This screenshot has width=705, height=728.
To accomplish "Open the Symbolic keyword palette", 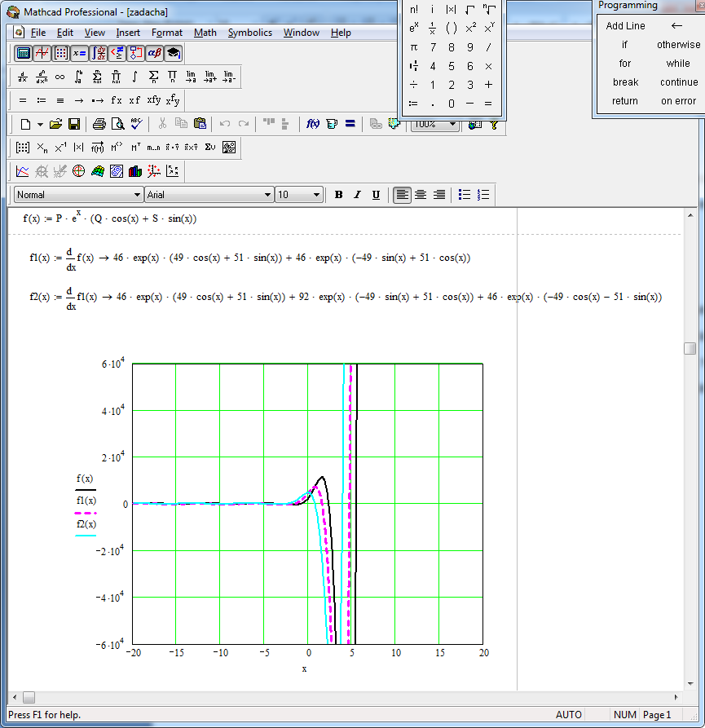I will pos(174,53).
